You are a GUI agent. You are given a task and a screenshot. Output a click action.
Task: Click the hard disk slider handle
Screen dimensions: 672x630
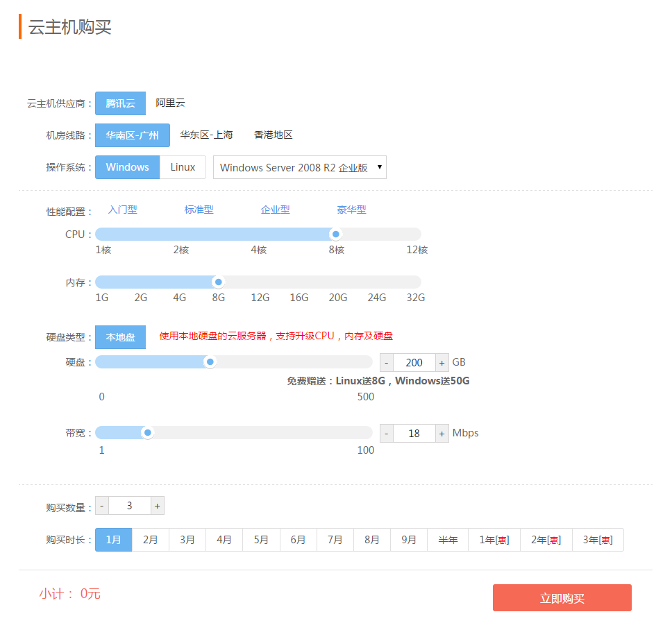coord(210,362)
